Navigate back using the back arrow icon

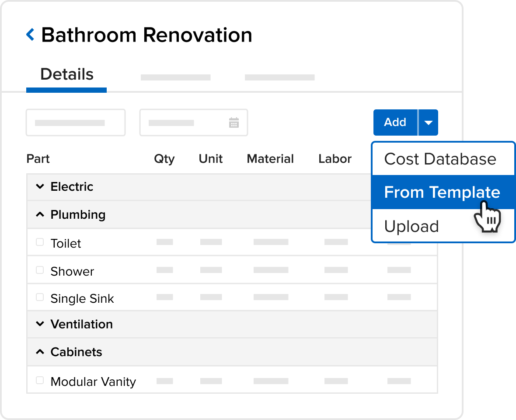[x=30, y=35]
